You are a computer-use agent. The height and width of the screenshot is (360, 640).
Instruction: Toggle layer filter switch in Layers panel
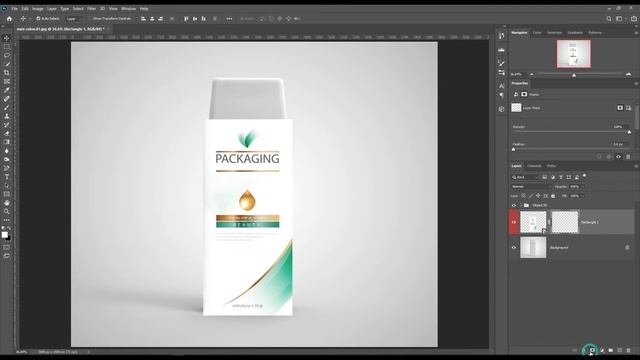pos(584,176)
